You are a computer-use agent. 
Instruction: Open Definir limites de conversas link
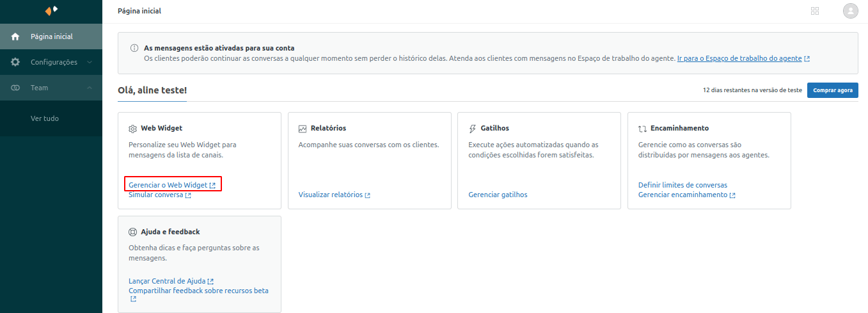683,185
